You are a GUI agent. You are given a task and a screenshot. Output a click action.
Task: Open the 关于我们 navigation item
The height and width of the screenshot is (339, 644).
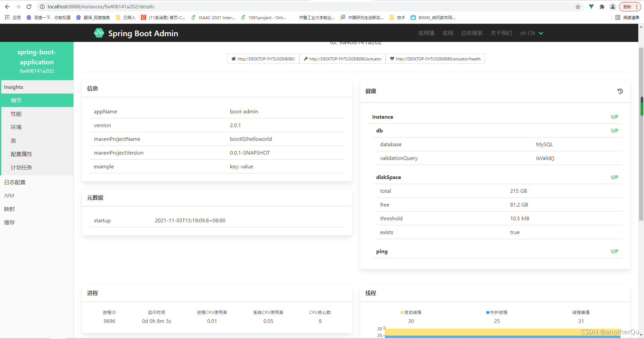point(501,33)
